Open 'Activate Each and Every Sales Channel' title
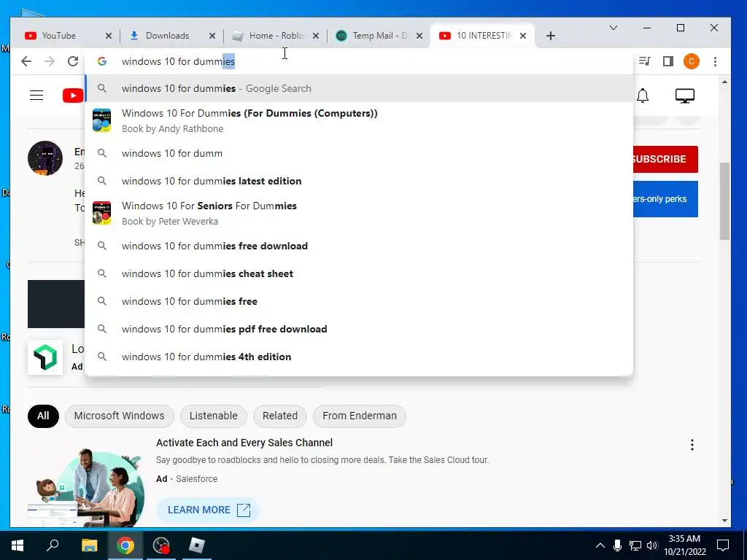Image resolution: width=747 pixels, height=560 pixels. click(x=244, y=443)
